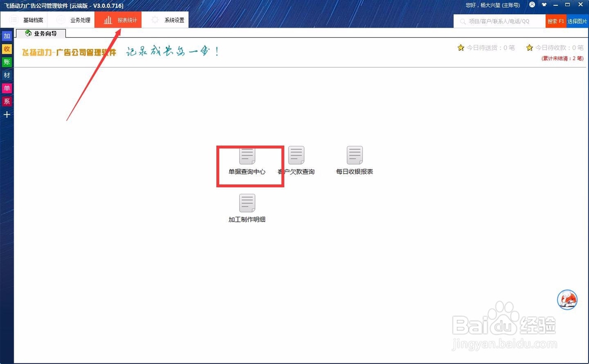The image size is (589, 364).
Task: Add a new sidebar shortcut with the plus
Action: [7, 114]
